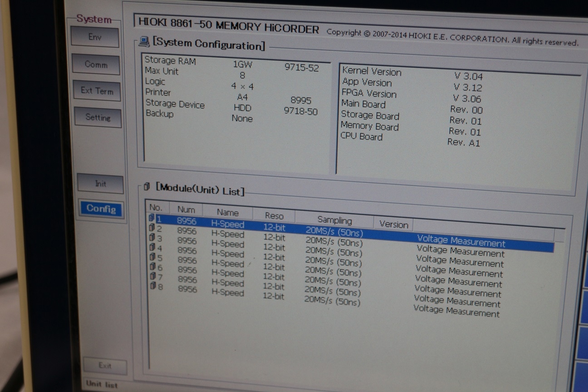Viewport: 588px width, 392px height.
Task: Select unit 6 module icon
Action: pyautogui.click(x=153, y=267)
